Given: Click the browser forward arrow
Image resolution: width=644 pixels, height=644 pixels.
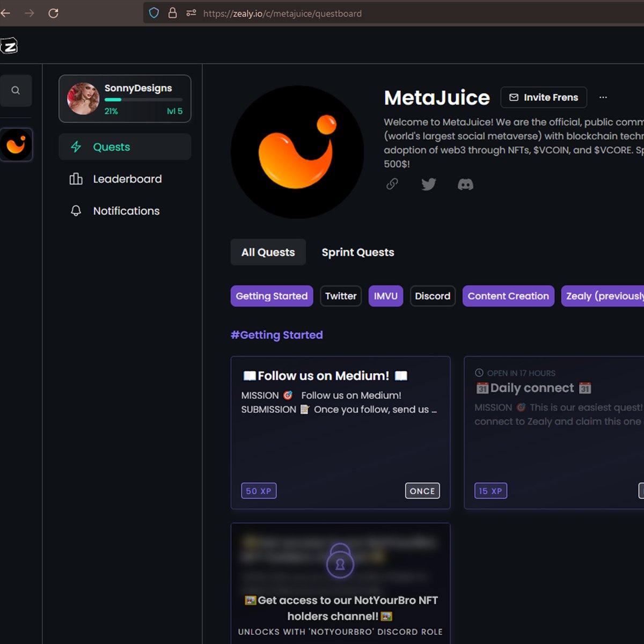Looking at the screenshot, I should point(30,13).
